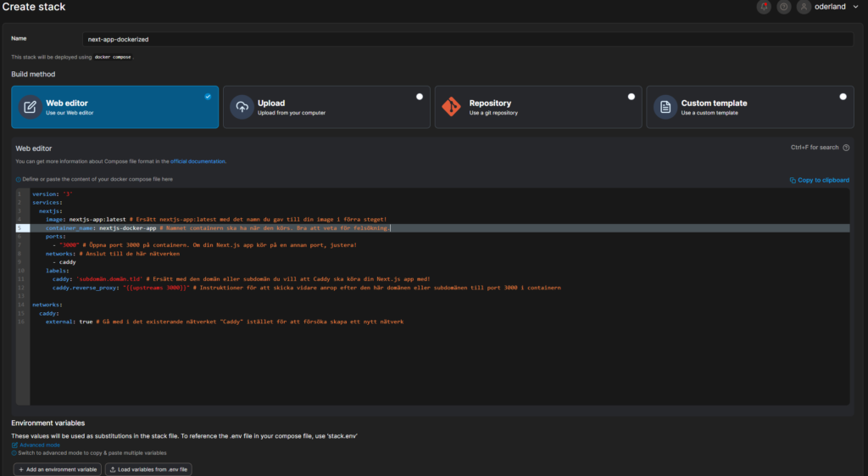The height and width of the screenshot is (476, 868).
Task: Click help icon beside Ctrl+F for search
Action: coord(846,148)
